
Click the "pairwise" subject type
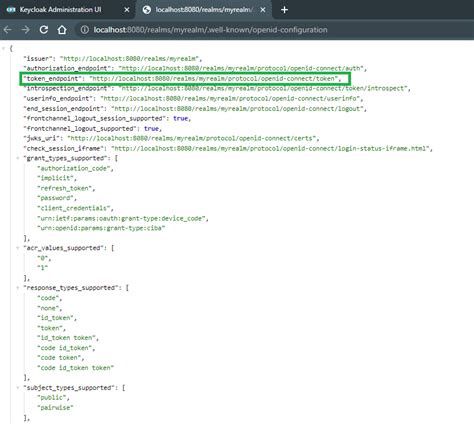55,408
